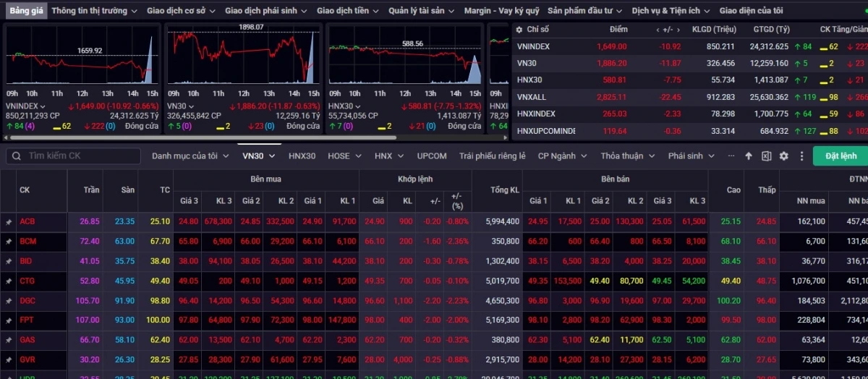Click the BCM stock symbol

[x=28, y=242]
